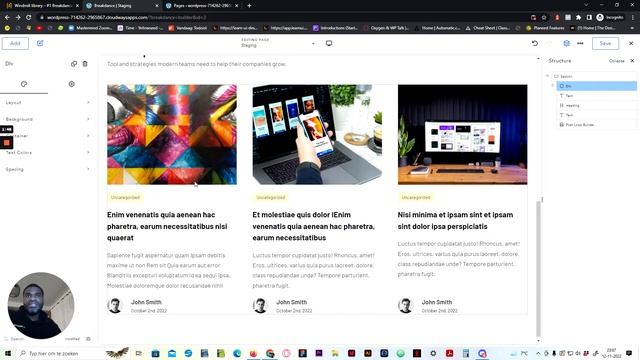Expand the Spacing section
Screen dimensions: 640x360
(48, 169)
